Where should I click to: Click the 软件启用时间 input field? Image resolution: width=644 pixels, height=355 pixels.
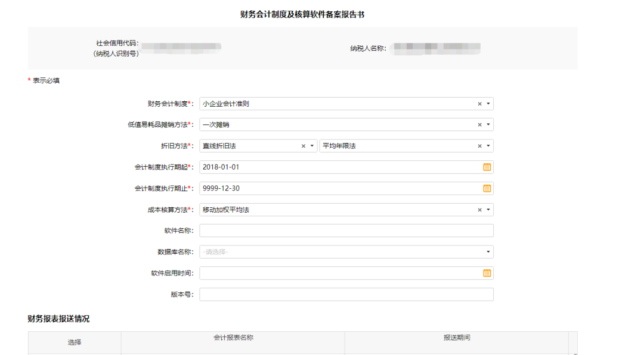pyautogui.click(x=346, y=273)
